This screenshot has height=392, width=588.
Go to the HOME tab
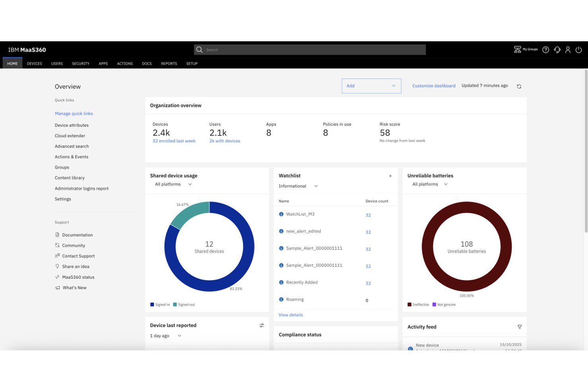click(x=12, y=64)
